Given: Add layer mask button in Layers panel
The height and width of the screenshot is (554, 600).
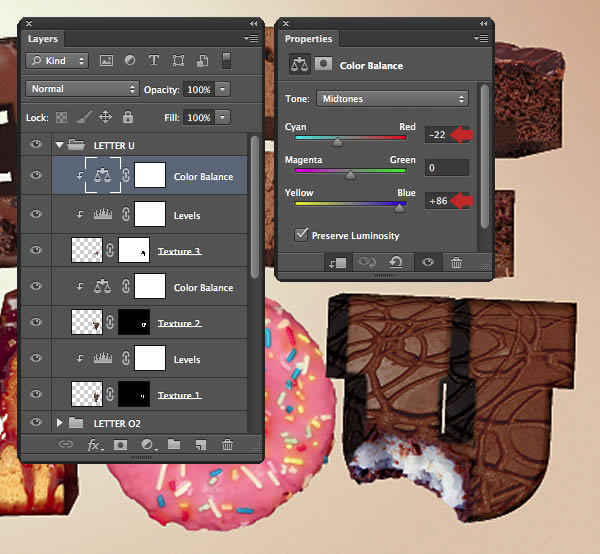Looking at the screenshot, I should tap(121, 445).
